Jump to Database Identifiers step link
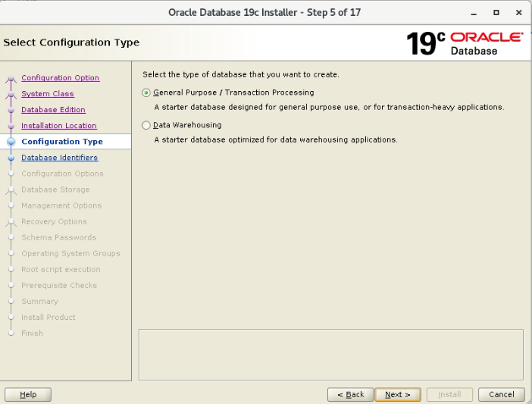This screenshot has height=404, width=532. [60, 158]
